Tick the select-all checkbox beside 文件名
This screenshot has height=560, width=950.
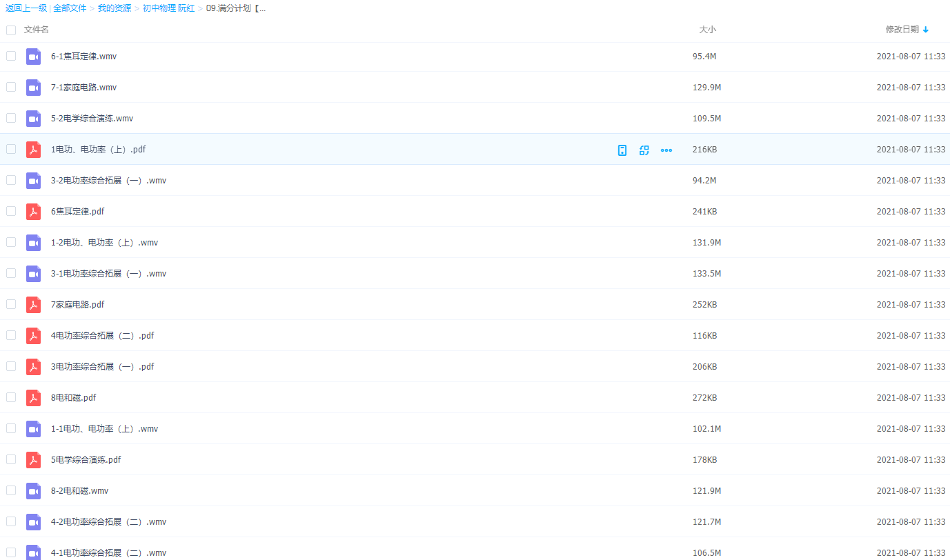tap(11, 30)
